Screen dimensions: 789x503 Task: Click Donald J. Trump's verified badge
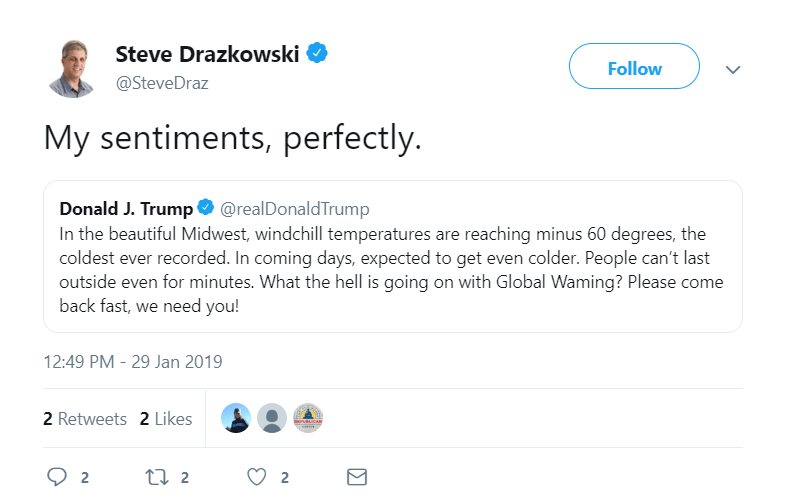coord(205,209)
